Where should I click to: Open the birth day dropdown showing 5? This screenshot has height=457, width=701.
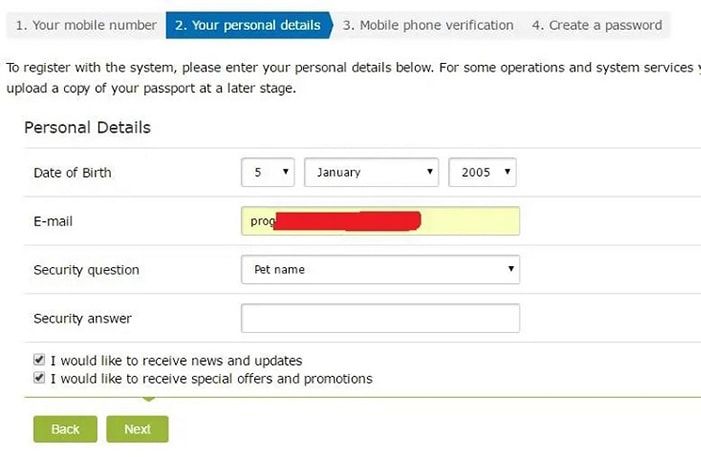pos(268,172)
